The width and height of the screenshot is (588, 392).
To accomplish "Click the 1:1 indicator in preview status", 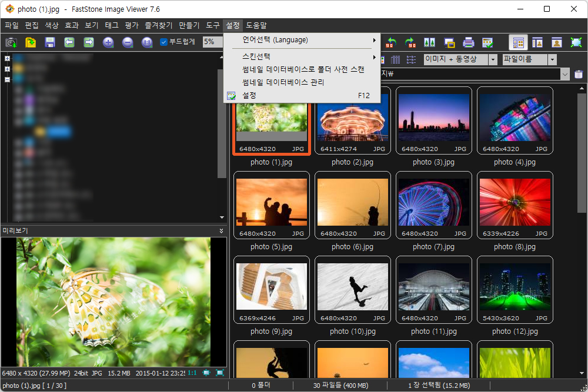I will tap(192, 373).
